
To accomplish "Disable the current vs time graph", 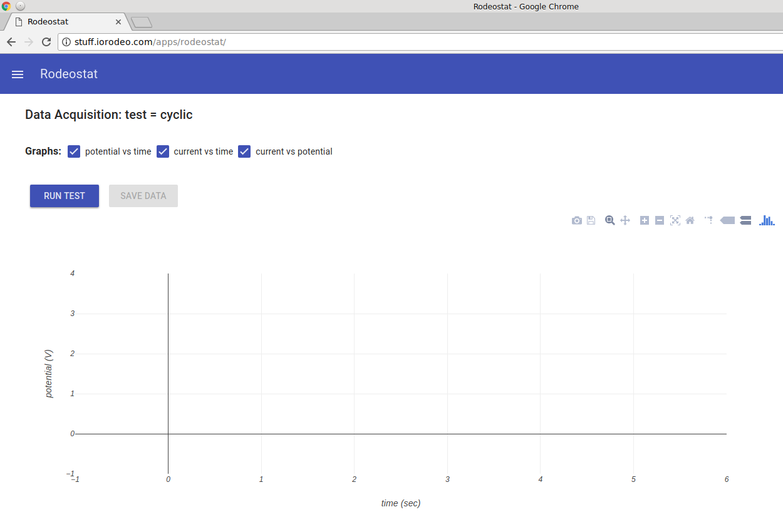I will [163, 151].
